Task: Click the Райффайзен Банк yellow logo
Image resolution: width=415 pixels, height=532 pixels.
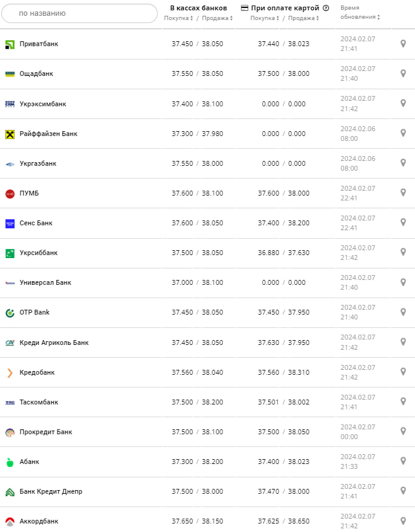Action: 10,134
